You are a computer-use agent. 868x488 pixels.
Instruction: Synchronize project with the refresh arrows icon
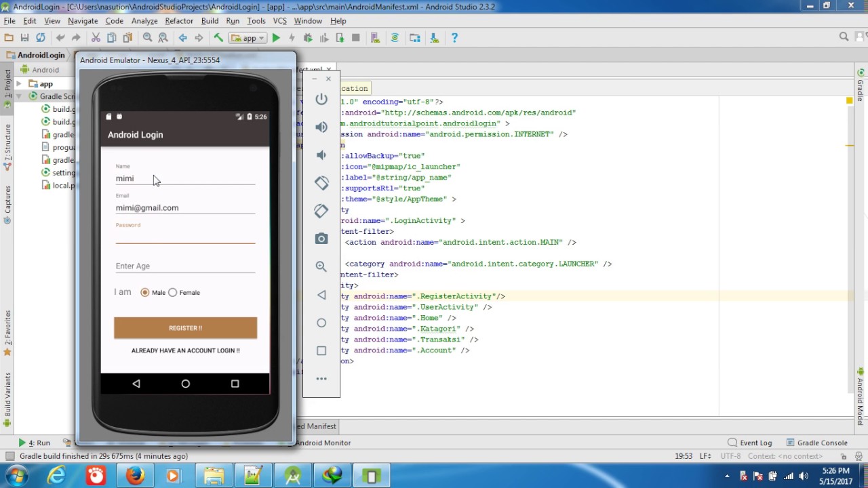tap(41, 38)
